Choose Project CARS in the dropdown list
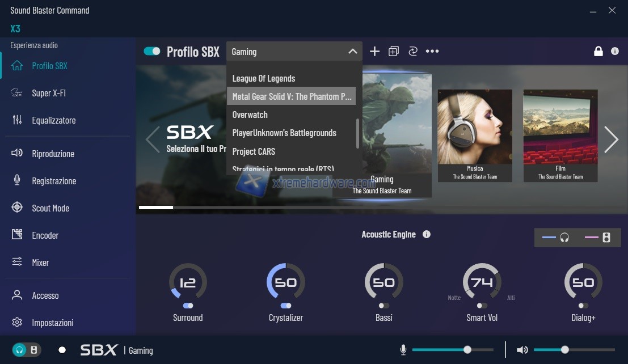The image size is (628, 364). pyautogui.click(x=254, y=151)
